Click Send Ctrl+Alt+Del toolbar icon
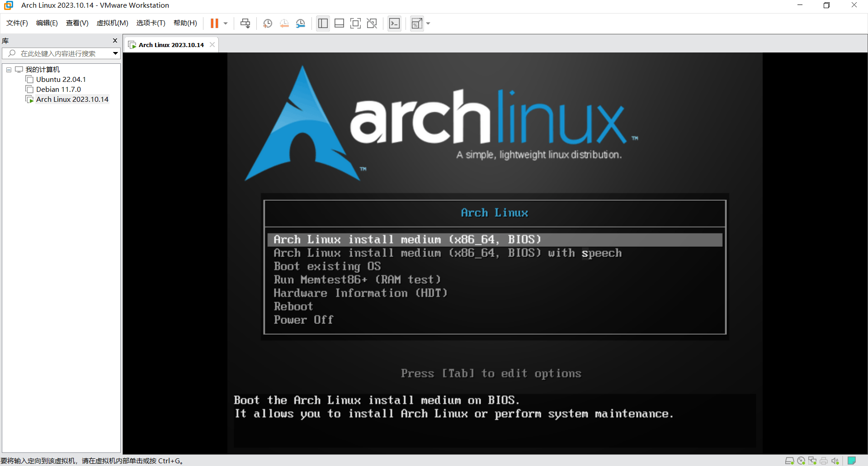This screenshot has width=868, height=466. point(245,24)
